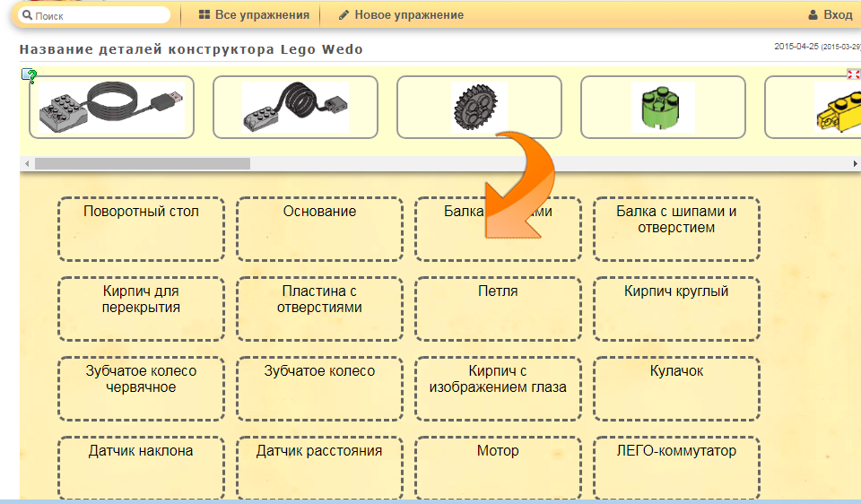Click the Датчик расстояния answer box

tap(319, 466)
